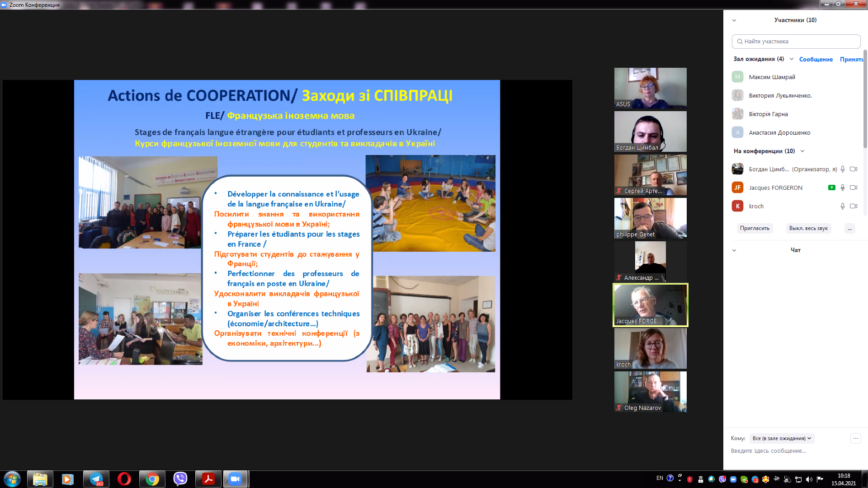Screen dimensions: 868x488
Task: Click kroch's microphone icon in participants
Action: pyautogui.click(x=843, y=206)
